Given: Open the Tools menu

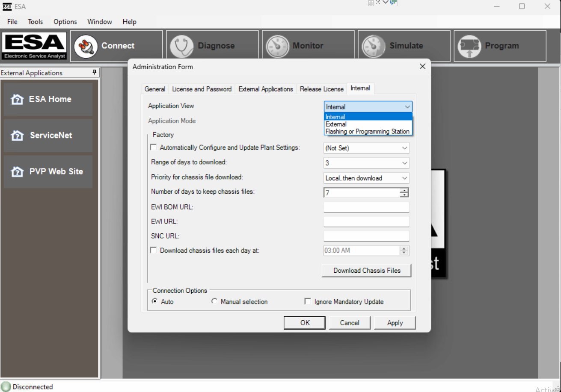Looking at the screenshot, I should 36,22.
